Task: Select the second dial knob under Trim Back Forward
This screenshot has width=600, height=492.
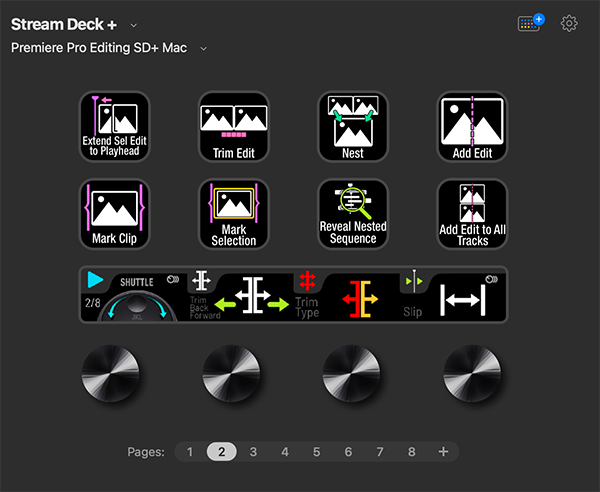Action: [x=231, y=373]
